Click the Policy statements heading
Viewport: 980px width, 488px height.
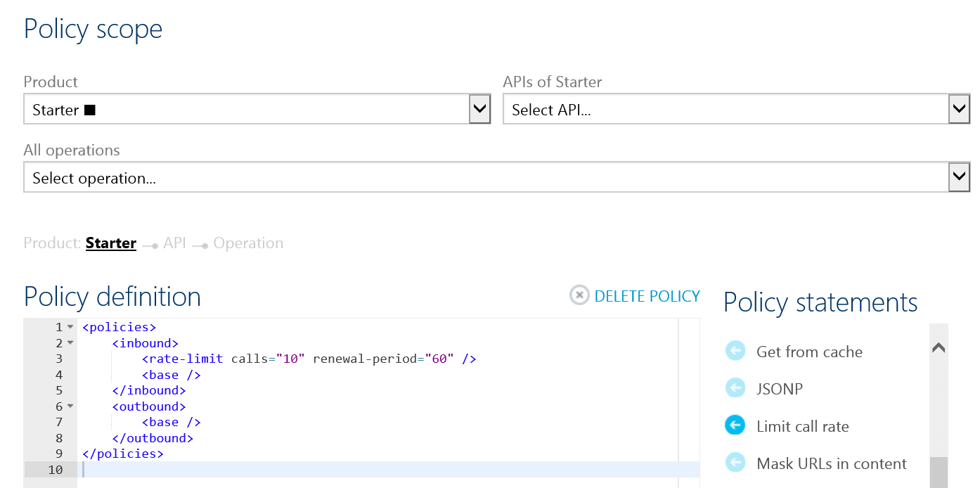pyautogui.click(x=820, y=302)
